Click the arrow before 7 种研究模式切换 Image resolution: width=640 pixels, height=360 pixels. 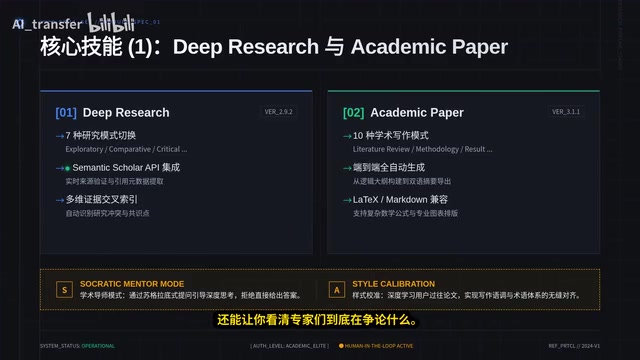(60, 136)
